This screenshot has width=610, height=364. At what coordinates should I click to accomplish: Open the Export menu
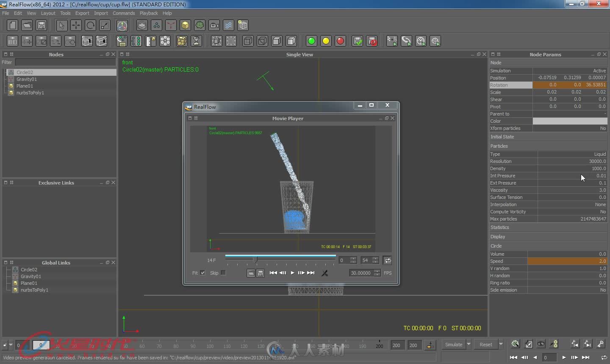tap(82, 13)
